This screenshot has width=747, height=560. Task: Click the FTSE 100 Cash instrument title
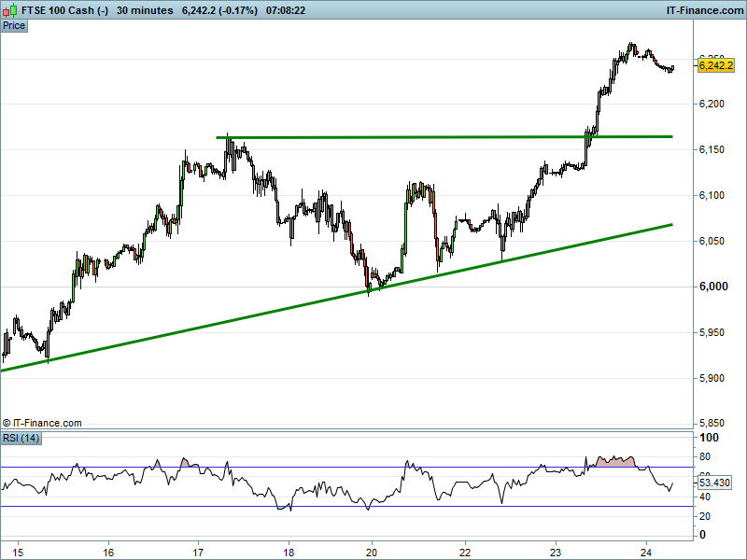[x=65, y=10]
